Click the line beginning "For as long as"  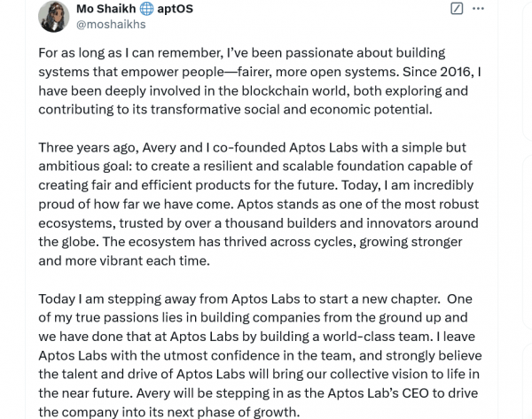[x=241, y=53]
